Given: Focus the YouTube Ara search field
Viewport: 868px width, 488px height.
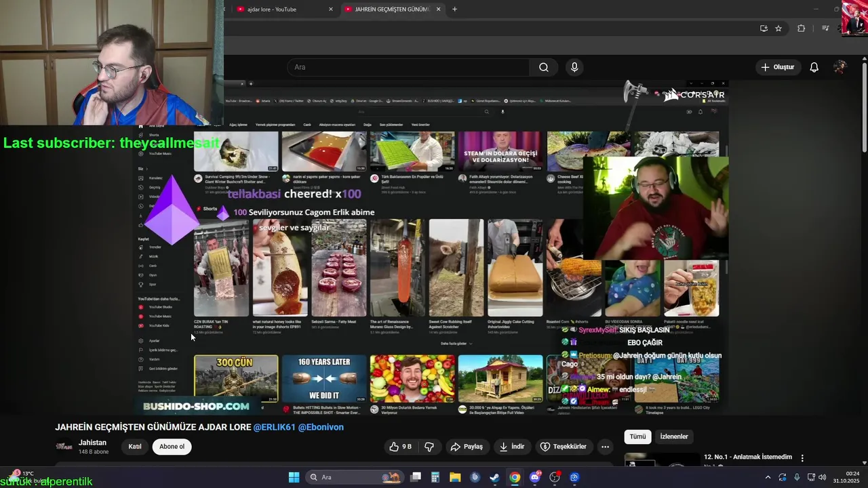Looking at the screenshot, I should click(408, 67).
